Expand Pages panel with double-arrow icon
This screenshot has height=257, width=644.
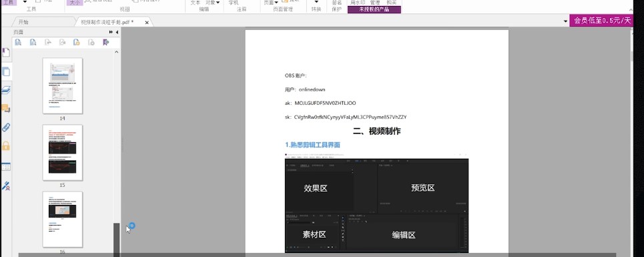[111, 32]
